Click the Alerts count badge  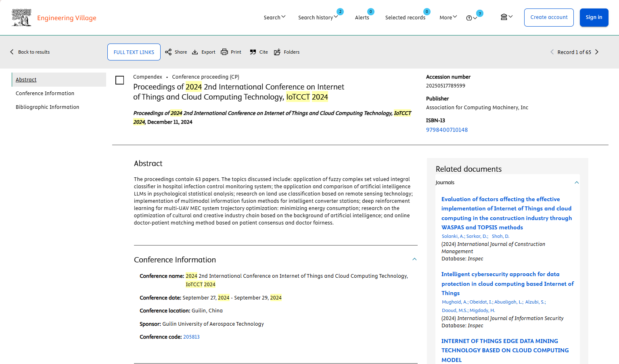371,12
